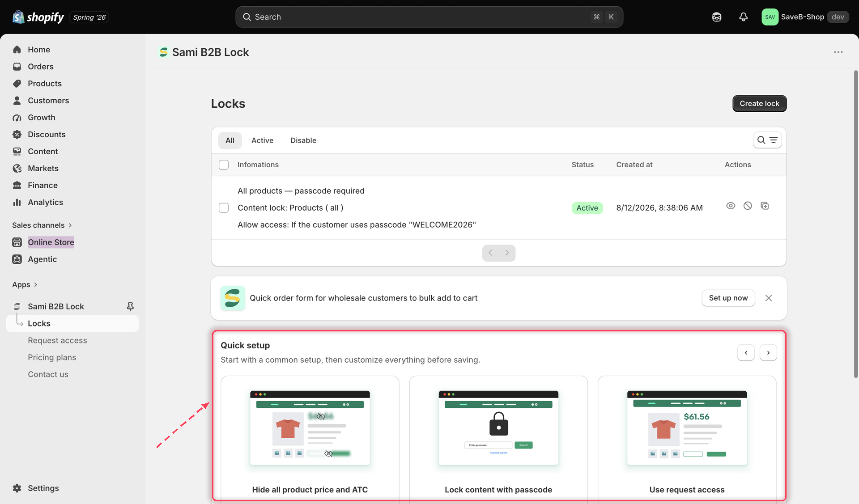Unpin the Sami B2B Lock app

(130, 306)
